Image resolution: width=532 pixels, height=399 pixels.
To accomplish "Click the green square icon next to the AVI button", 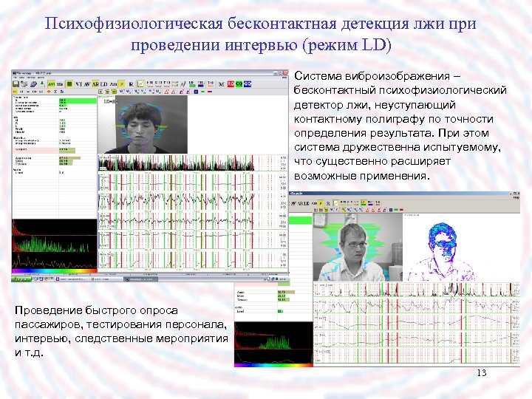I will [x=69, y=84].
